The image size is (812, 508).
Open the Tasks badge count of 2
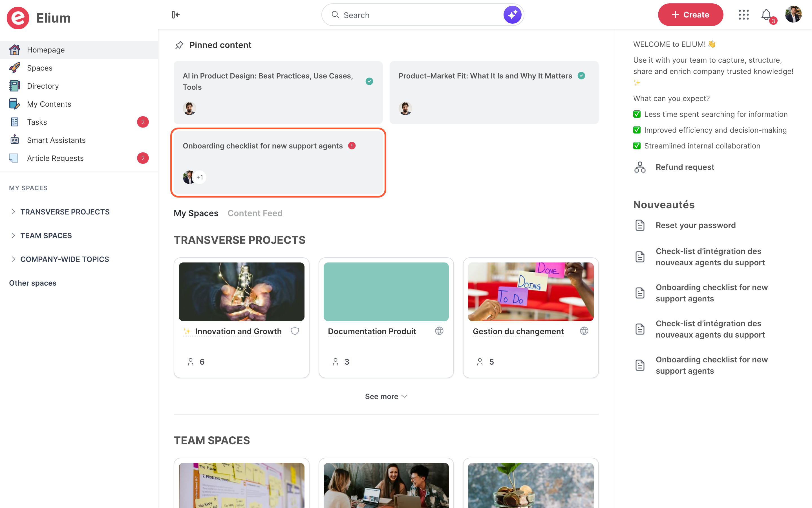(x=143, y=122)
